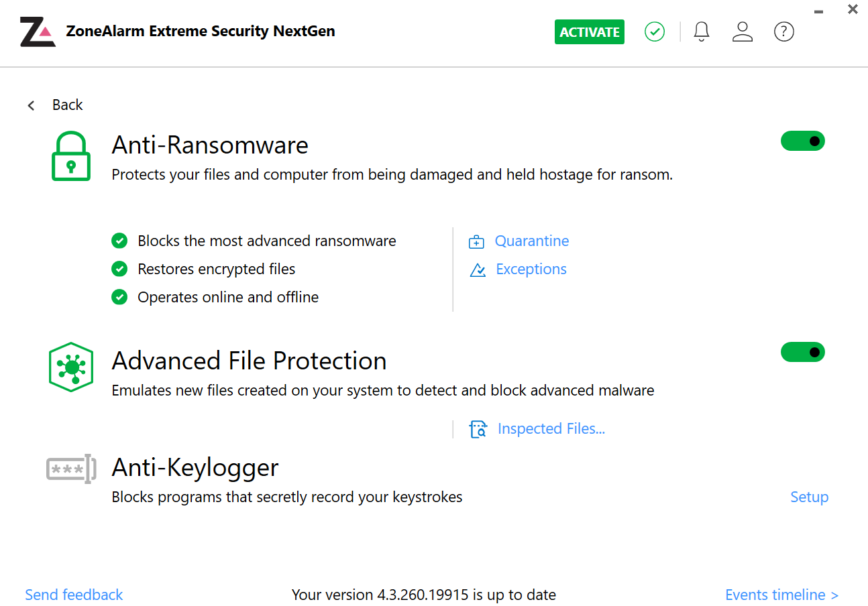
Task: Open Events timeline link
Action: 782,595
